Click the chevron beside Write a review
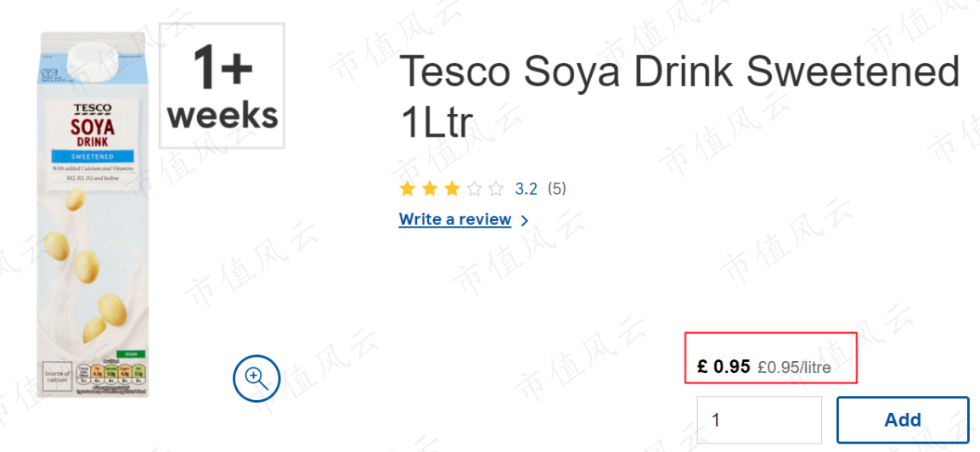This screenshot has height=452, width=980. (524, 220)
